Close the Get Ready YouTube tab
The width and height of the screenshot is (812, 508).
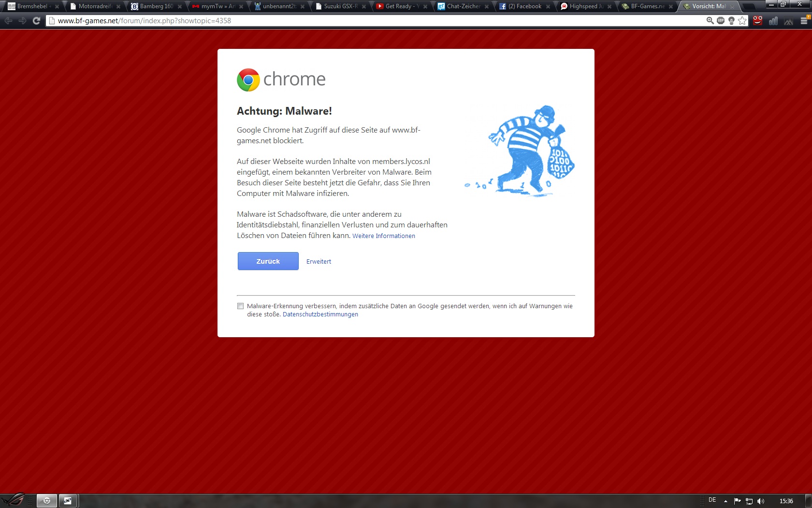(x=425, y=7)
